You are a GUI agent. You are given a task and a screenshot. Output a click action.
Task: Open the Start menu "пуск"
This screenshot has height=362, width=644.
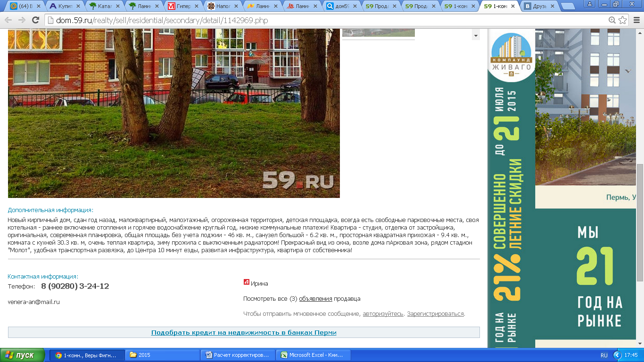pos(22,355)
